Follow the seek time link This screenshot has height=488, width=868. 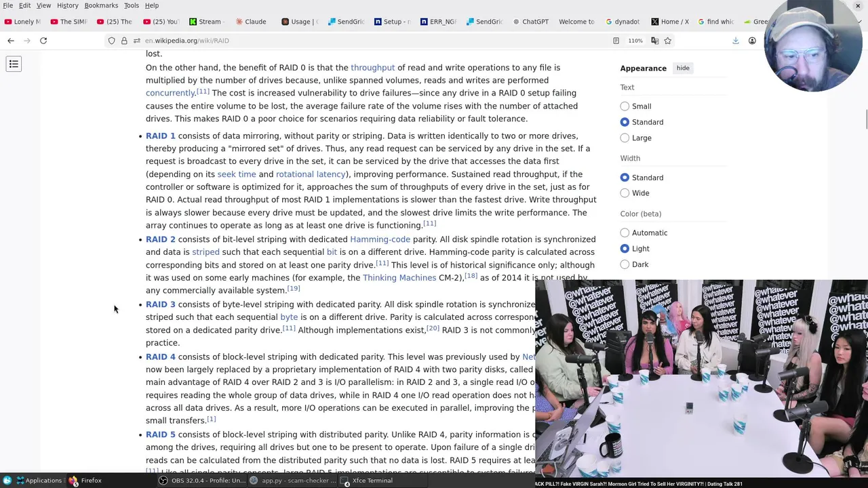pyautogui.click(x=237, y=174)
